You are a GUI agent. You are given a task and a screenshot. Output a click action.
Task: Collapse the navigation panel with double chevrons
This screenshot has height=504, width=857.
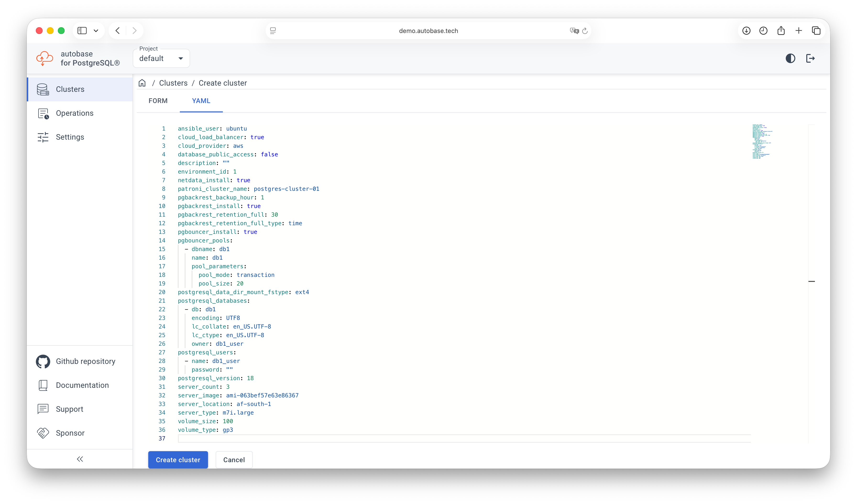[x=80, y=459]
